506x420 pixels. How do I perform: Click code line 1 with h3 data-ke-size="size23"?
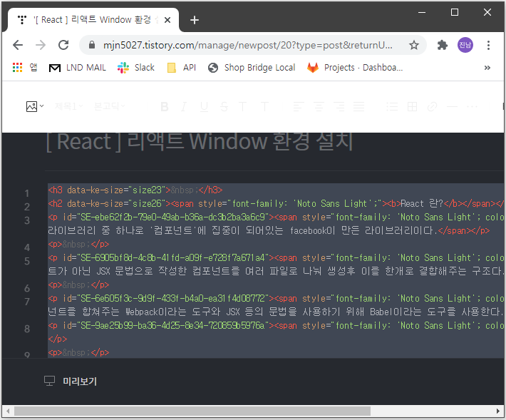[135, 190]
